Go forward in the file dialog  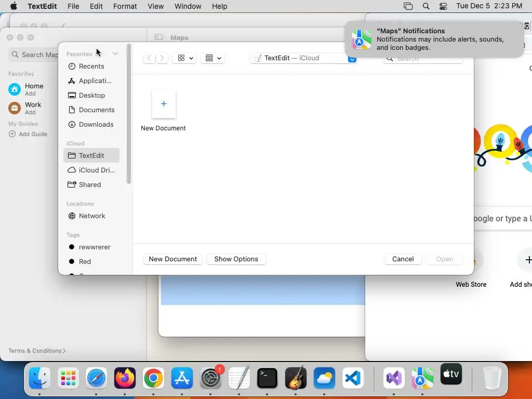click(x=162, y=58)
